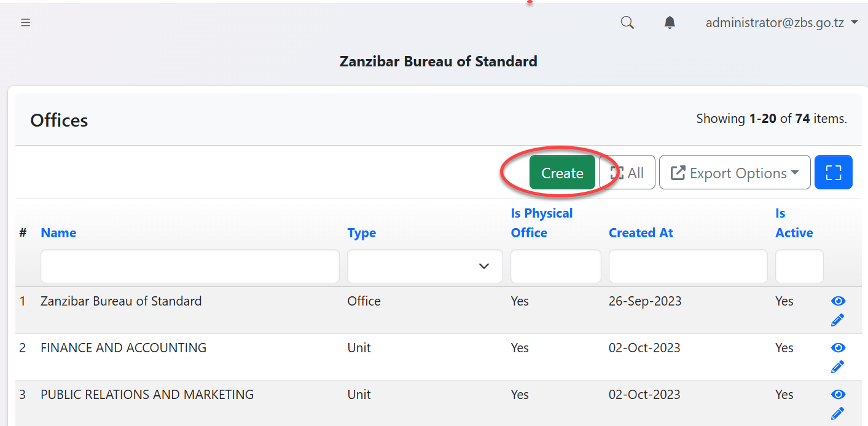Click the search magnifier icon
Image resolution: width=868 pixels, height=426 pixels.
click(627, 23)
